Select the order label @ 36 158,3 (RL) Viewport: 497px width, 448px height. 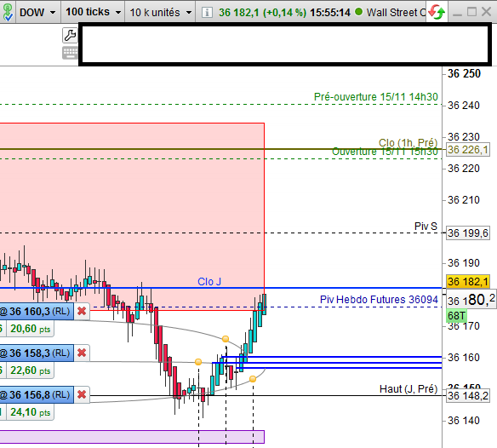click(x=36, y=353)
